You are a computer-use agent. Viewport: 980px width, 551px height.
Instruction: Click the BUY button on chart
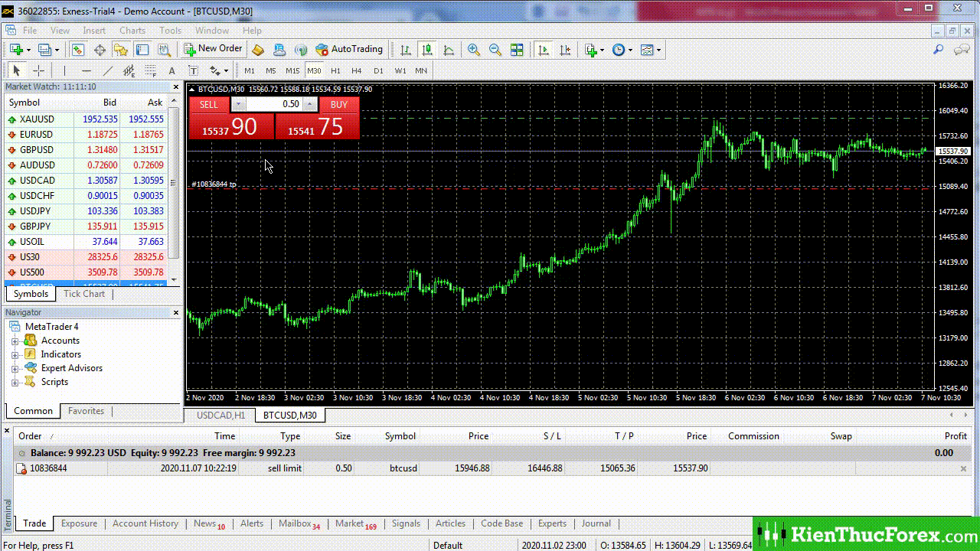coord(339,105)
